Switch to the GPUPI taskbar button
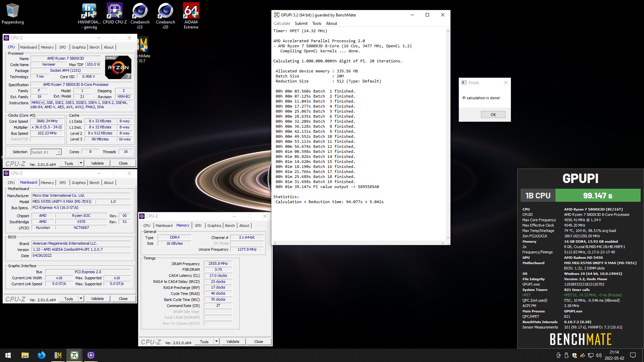This screenshot has width=644, height=362. (74, 355)
